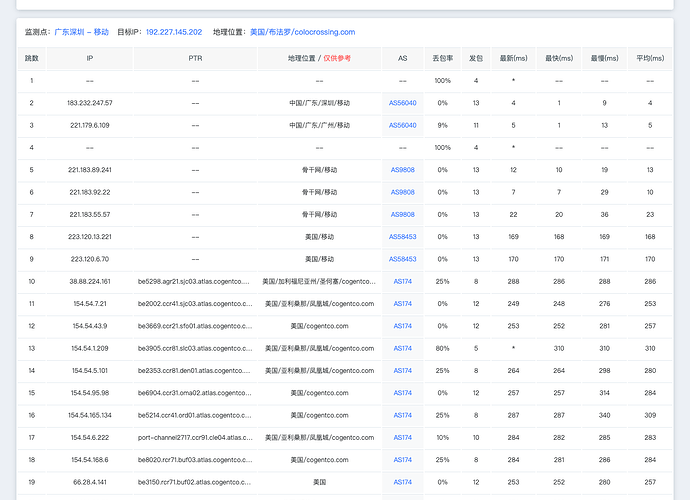The image size is (690, 500).
Task: Select IP cell 38.88.224.161
Action: click(90, 282)
